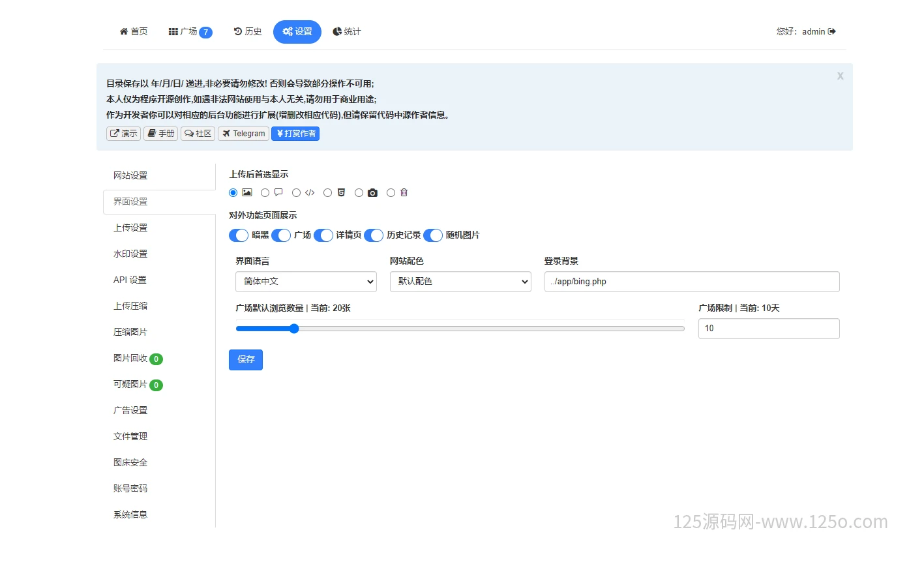The image size is (924, 564).
Task: Click the speech bubble icon
Action: tap(278, 192)
